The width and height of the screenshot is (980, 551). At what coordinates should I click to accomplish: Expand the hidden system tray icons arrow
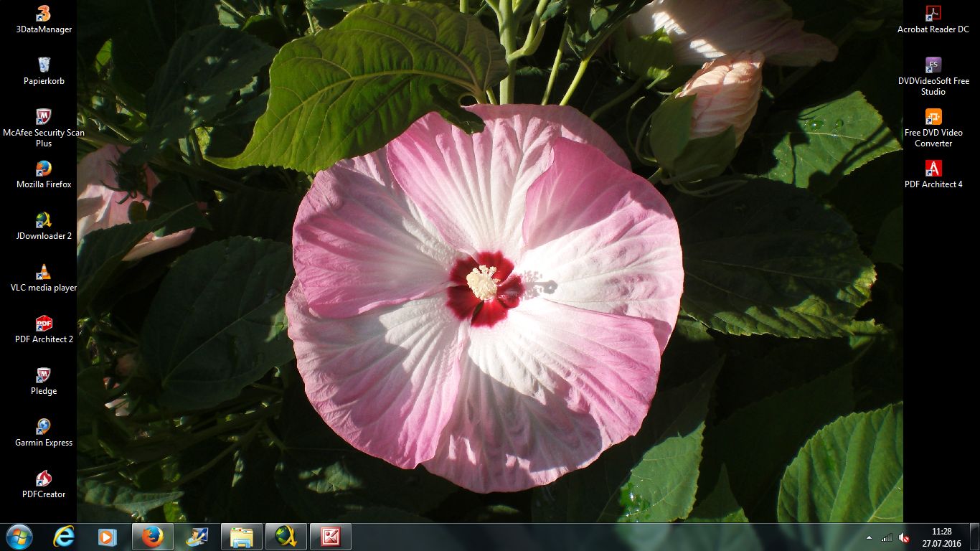point(870,537)
